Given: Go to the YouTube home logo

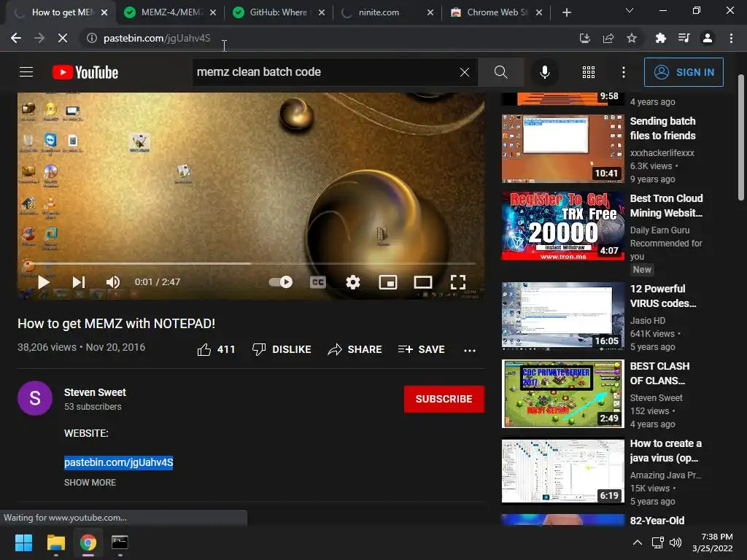Looking at the screenshot, I should coord(85,72).
